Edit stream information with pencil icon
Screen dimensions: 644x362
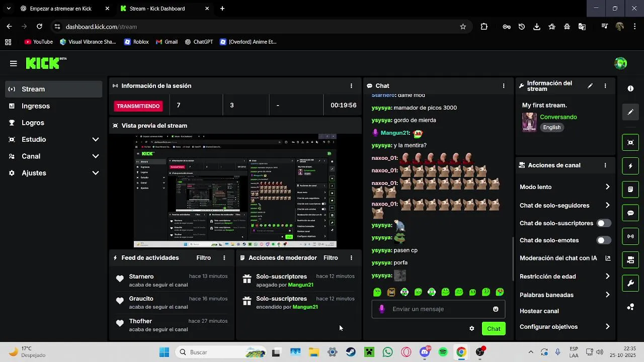click(x=590, y=86)
